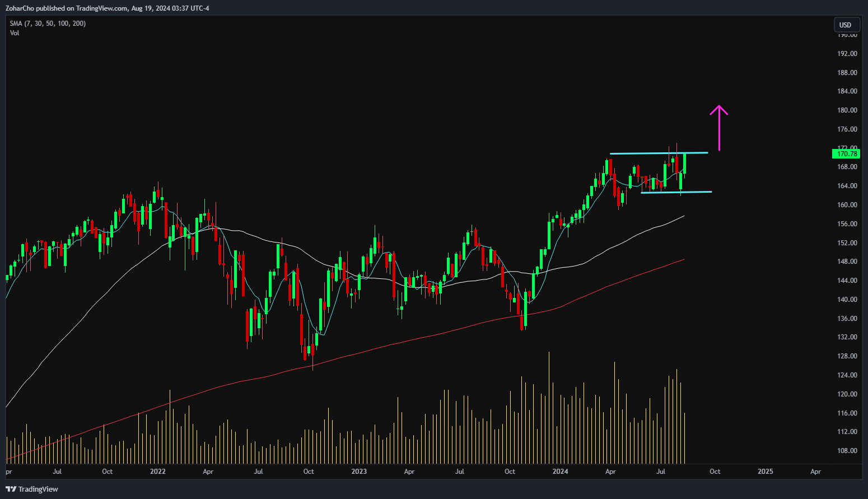868x499 pixels.
Task: Click the 180.00 price axis label
Action: [847, 110]
